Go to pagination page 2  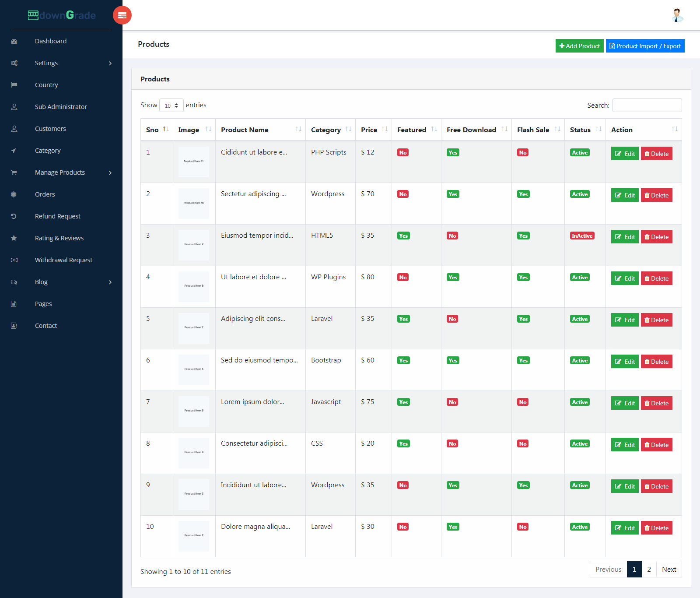coord(649,569)
